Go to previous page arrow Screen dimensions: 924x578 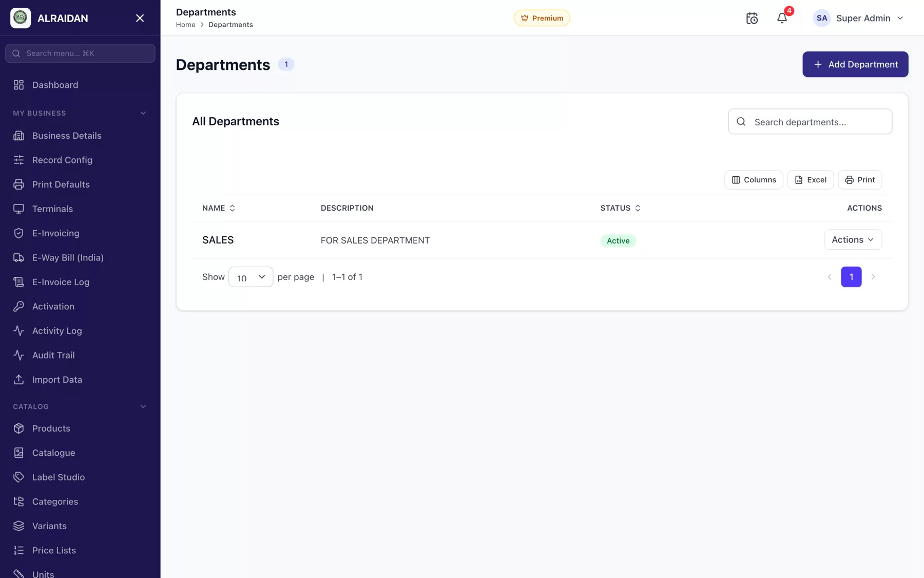830,277
